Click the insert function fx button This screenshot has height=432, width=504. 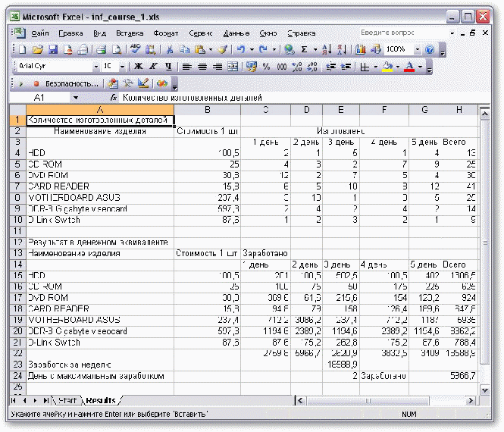pyautogui.click(x=114, y=98)
